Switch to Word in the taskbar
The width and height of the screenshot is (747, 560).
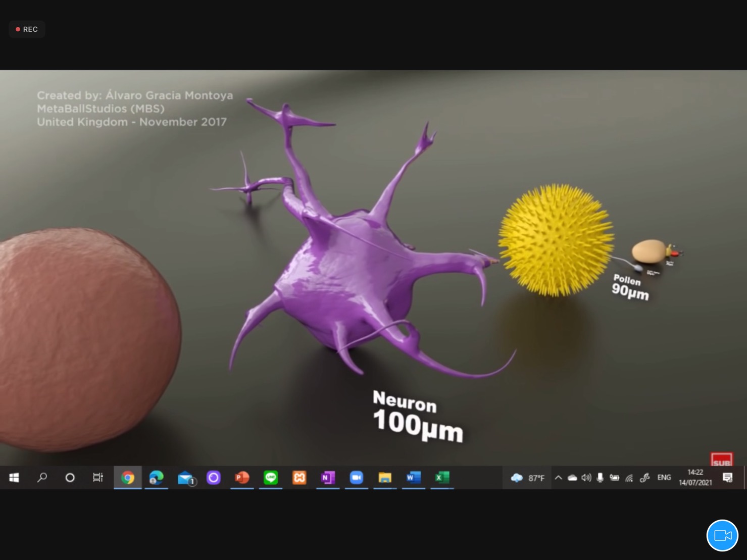(413, 477)
